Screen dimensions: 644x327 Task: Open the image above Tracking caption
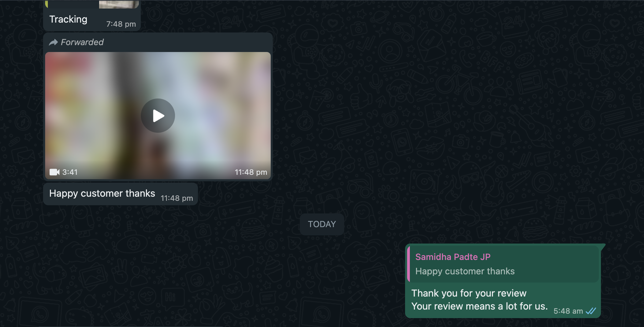pyautogui.click(x=118, y=4)
